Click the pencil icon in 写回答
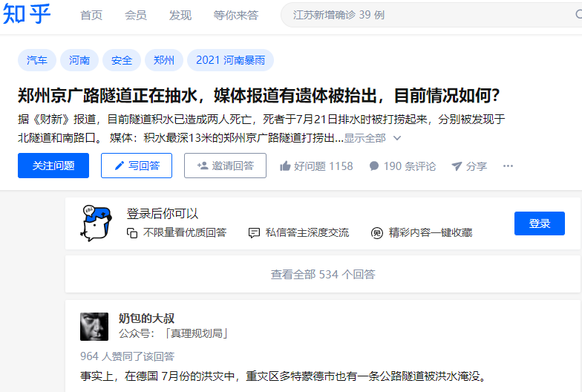Image resolution: width=582 pixels, height=392 pixels. tap(119, 166)
